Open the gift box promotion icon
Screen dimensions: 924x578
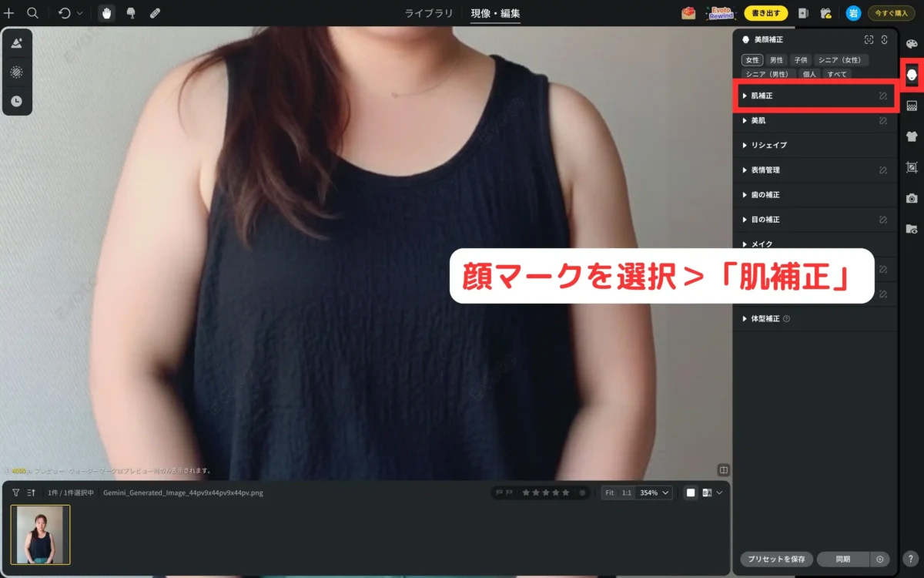pos(688,13)
